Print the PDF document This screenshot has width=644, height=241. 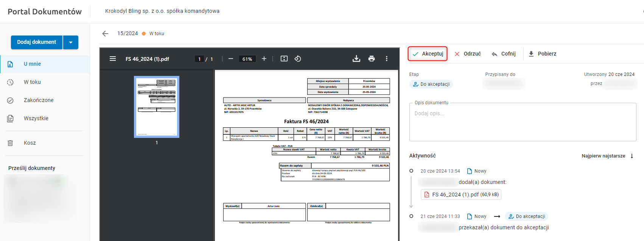tap(372, 59)
